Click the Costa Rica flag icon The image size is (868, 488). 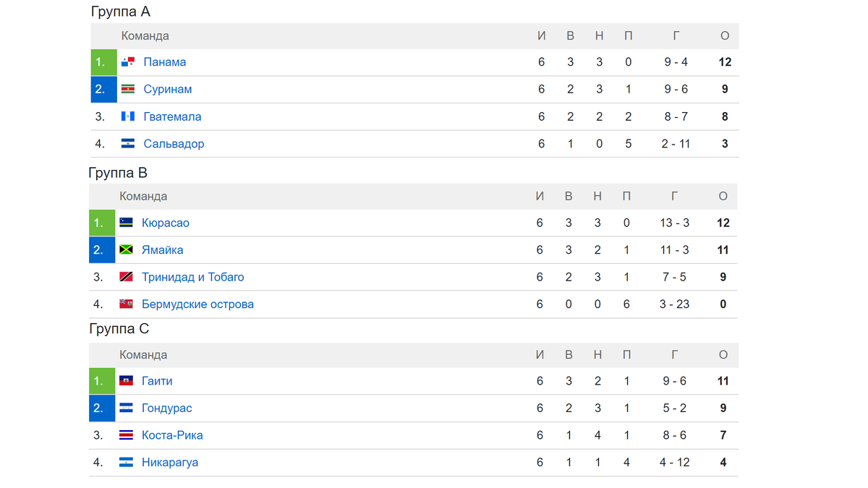[126, 435]
